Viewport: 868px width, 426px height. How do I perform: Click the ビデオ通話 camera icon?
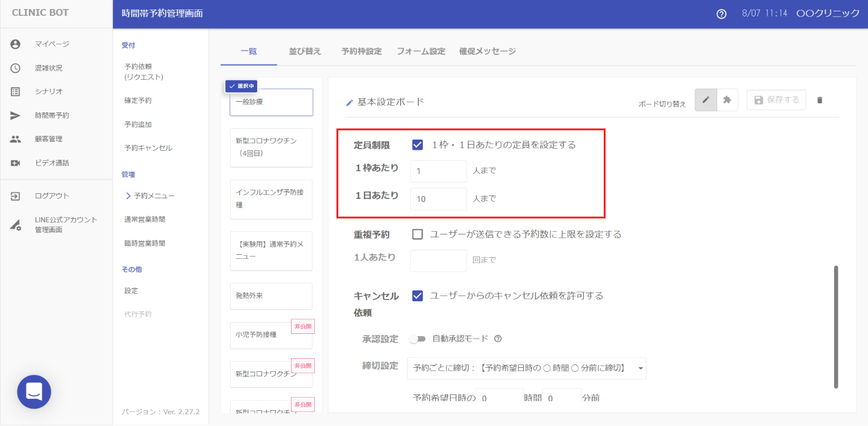15,163
